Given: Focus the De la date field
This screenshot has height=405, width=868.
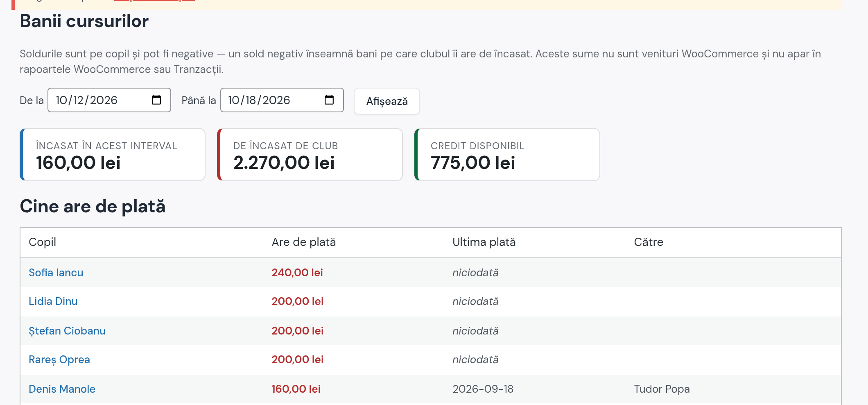Looking at the screenshot, I should [109, 100].
